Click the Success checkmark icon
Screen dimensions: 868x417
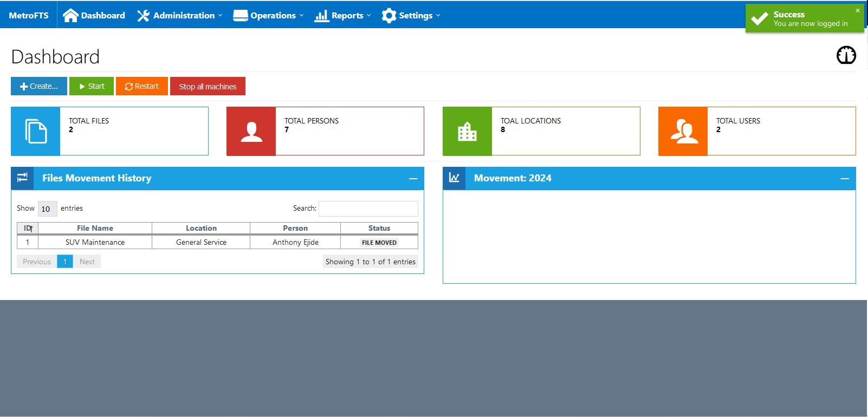point(760,18)
